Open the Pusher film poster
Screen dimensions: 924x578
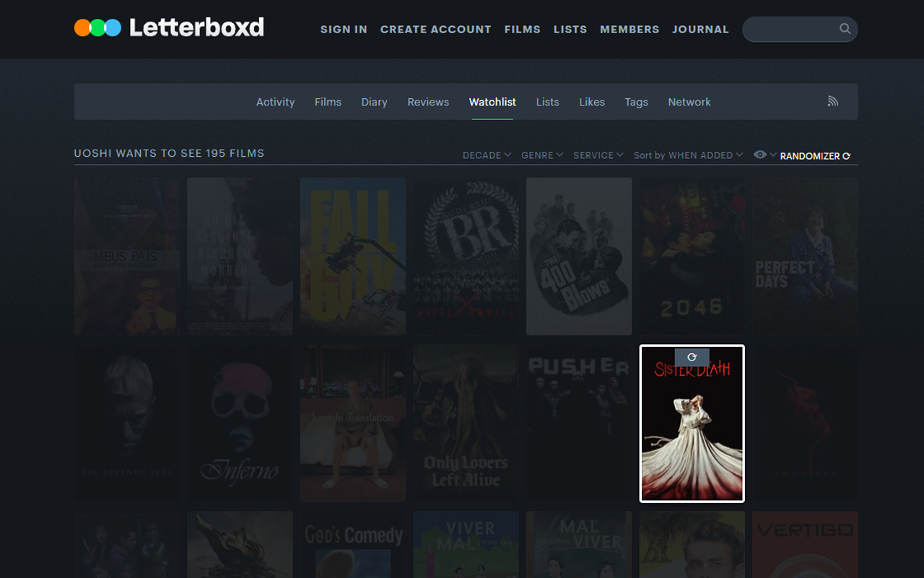click(x=579, y=423)
